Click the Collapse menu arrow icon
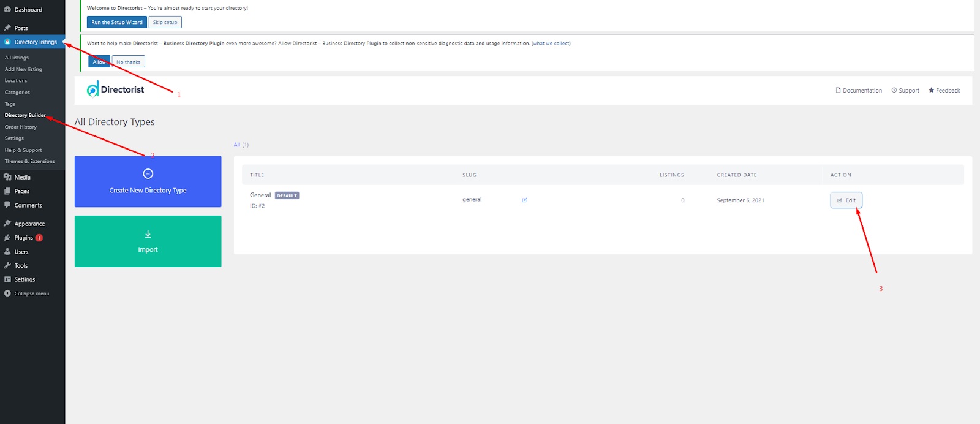 point(7,293)
